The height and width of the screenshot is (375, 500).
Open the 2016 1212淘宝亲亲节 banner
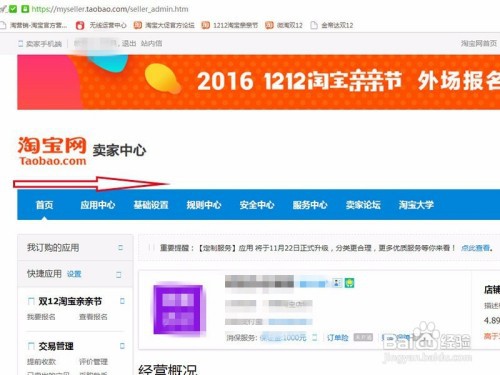259,82
